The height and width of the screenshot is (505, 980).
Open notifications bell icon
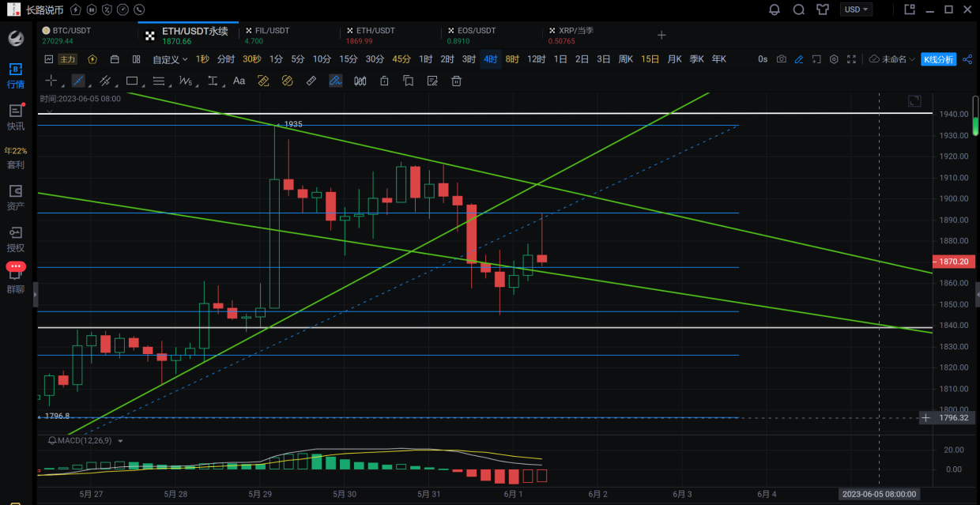pos(775,9)
